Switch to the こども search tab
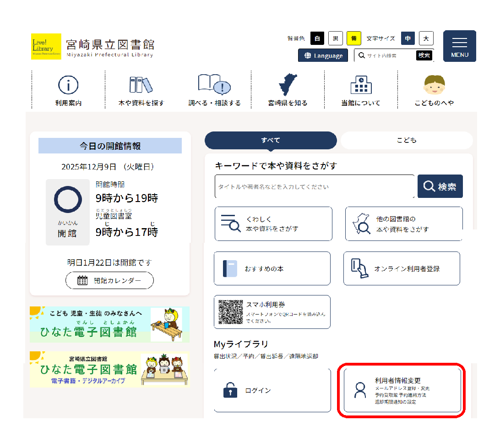500x448 pixels. (407, 140)
